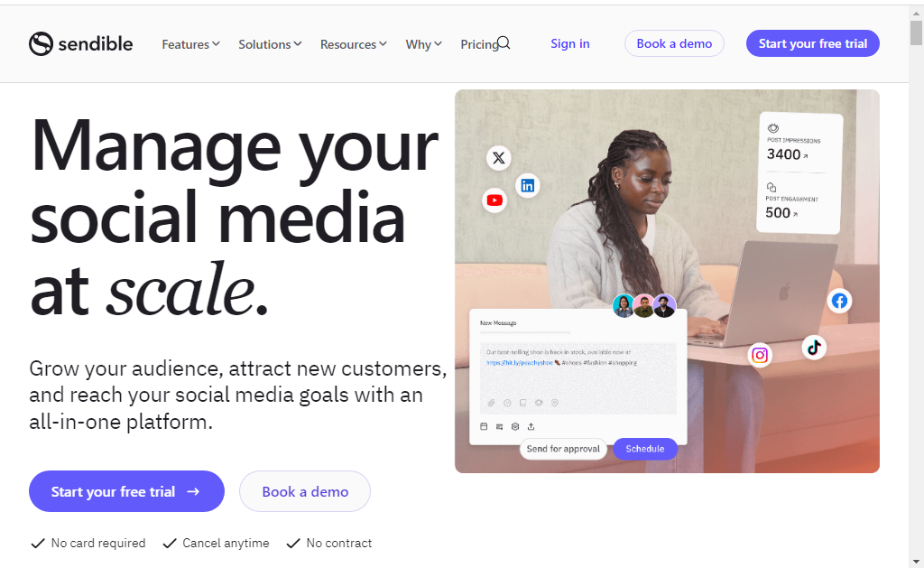
Task: Expand the Features dropdown menu
Action: point(191,44)
